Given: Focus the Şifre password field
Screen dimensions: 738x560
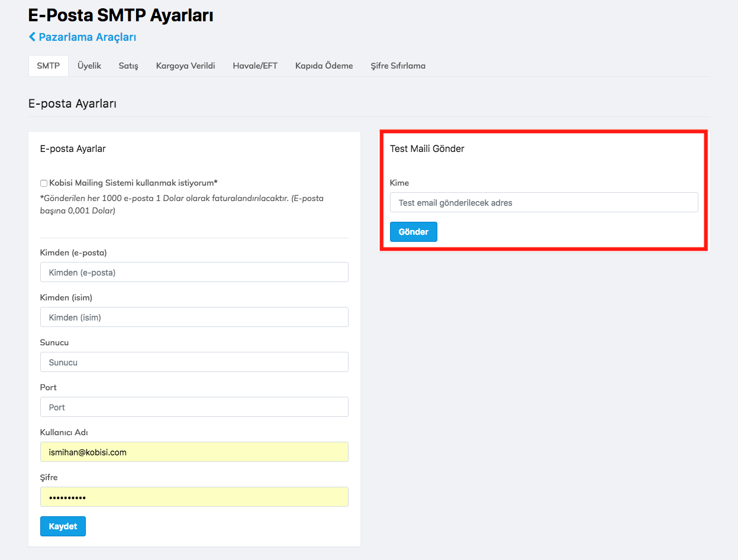Looking at the screenshot, I should 194,497.
